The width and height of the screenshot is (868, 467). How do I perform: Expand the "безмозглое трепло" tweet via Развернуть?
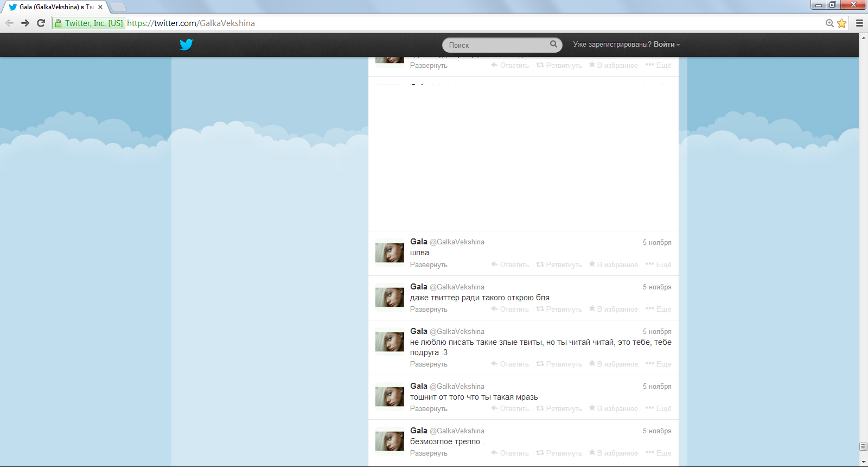(x=429, y=453)
